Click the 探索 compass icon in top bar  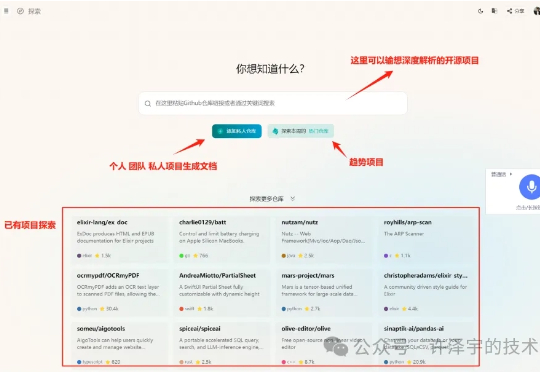click(20, 11)
